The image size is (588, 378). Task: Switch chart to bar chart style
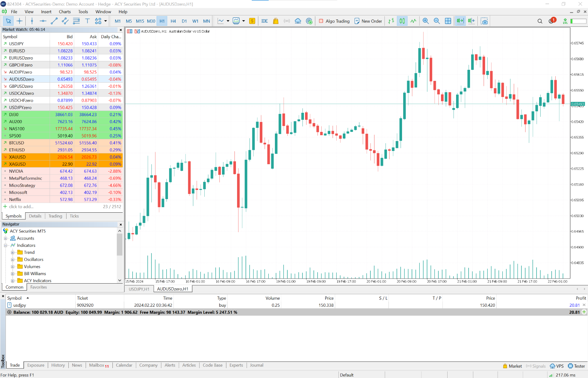pos(391,21)
